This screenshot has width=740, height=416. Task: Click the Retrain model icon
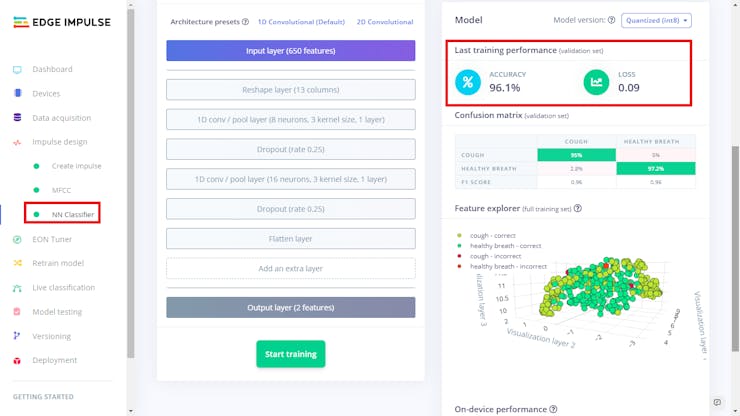[17, 263]
